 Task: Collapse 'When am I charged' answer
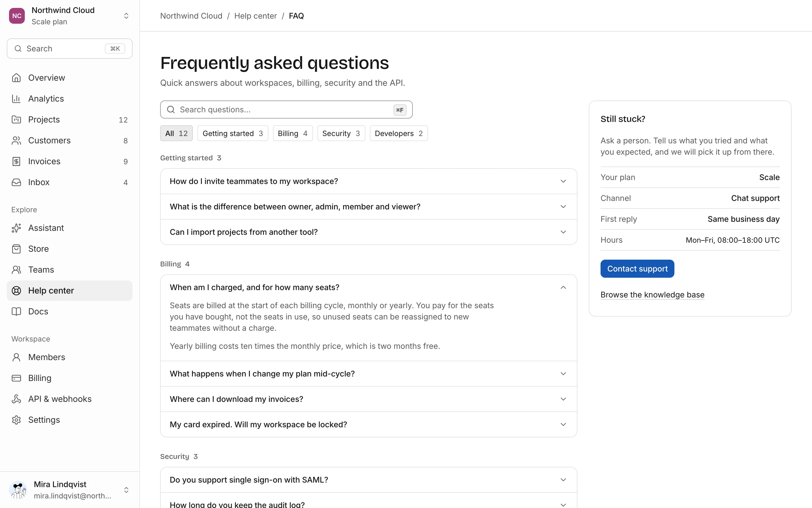click(x=369, y=287)
